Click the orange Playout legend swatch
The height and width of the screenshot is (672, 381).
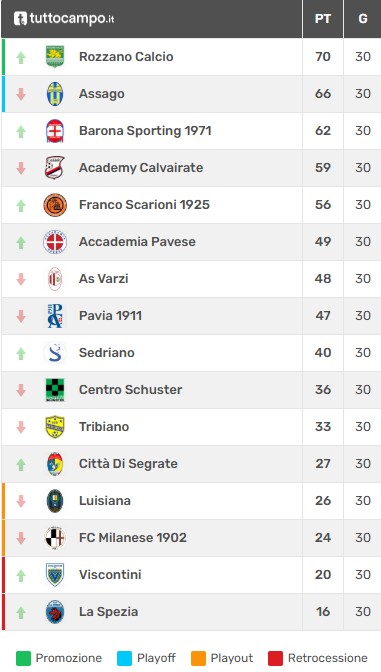pyautogui.click(x=198, y=658)
